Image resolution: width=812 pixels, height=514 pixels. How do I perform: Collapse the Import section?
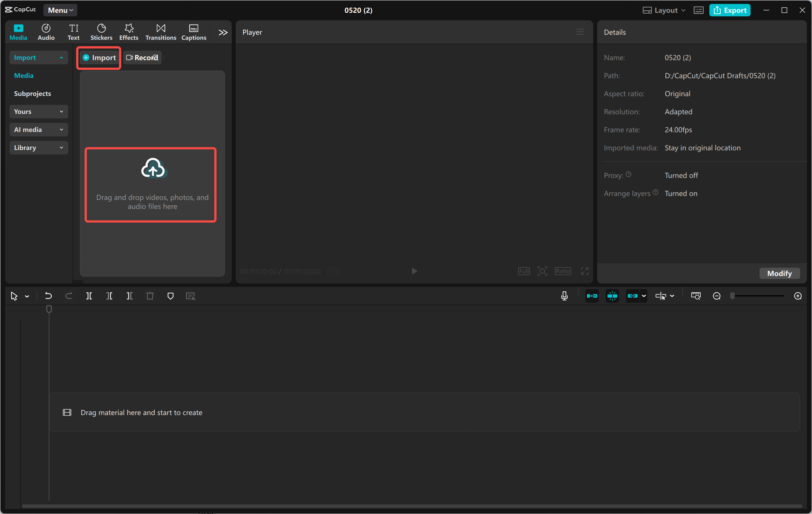click(x=38, y=57)
